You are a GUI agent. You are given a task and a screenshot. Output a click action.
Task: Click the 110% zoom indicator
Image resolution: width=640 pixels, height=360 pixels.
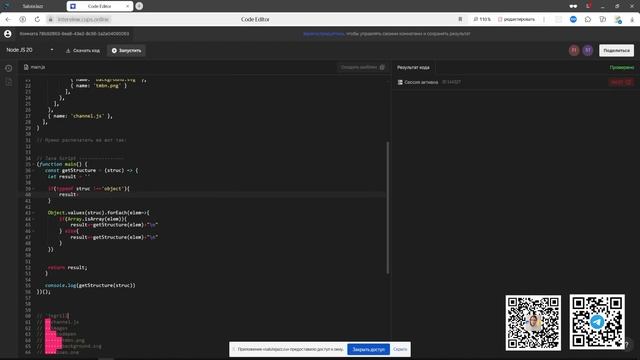point(482,19)
